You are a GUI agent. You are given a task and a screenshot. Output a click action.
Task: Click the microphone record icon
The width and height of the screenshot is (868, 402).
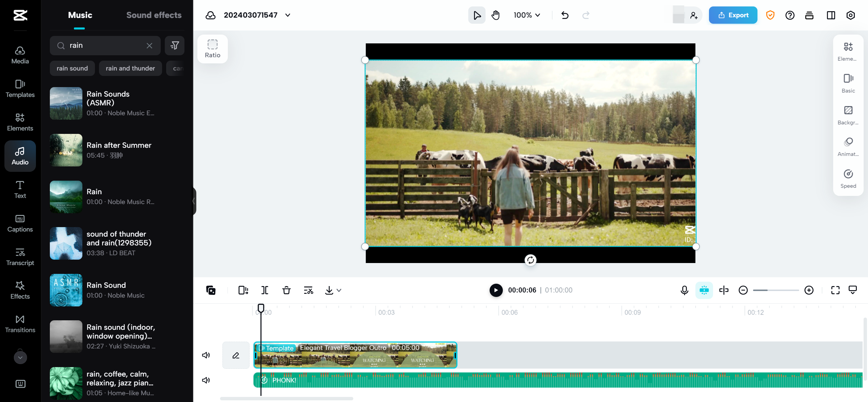pyautogui.click(x=685, y=290)
